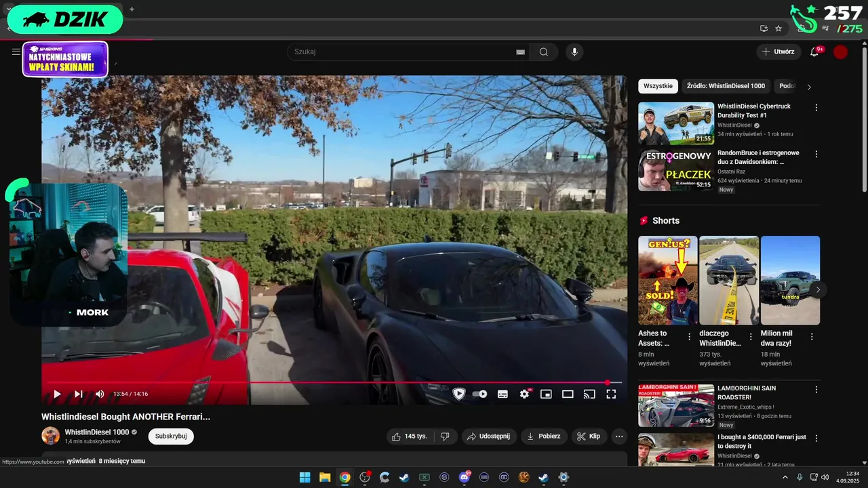The height and width of the screenshot is (488, 868).
Task: Open the player settings gear
Action: point(524,394)
